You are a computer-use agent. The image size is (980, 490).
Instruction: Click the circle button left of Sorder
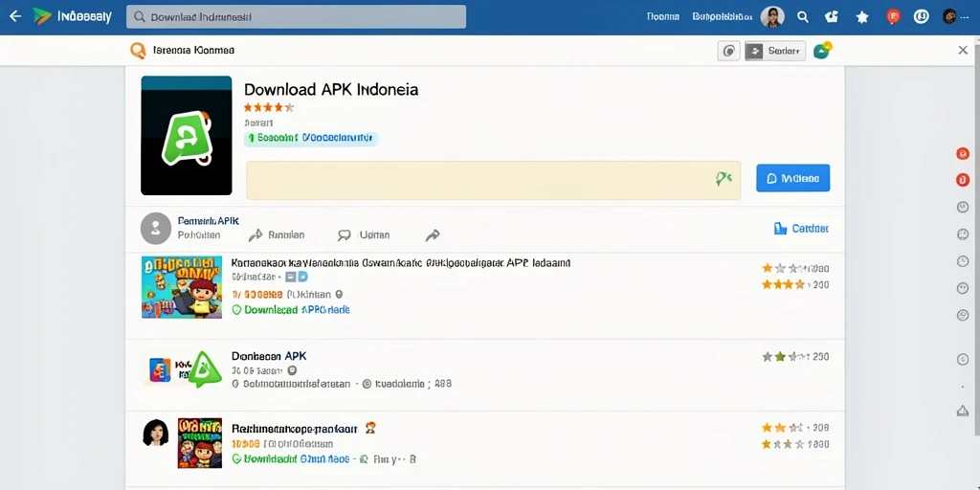pos(728,52)
